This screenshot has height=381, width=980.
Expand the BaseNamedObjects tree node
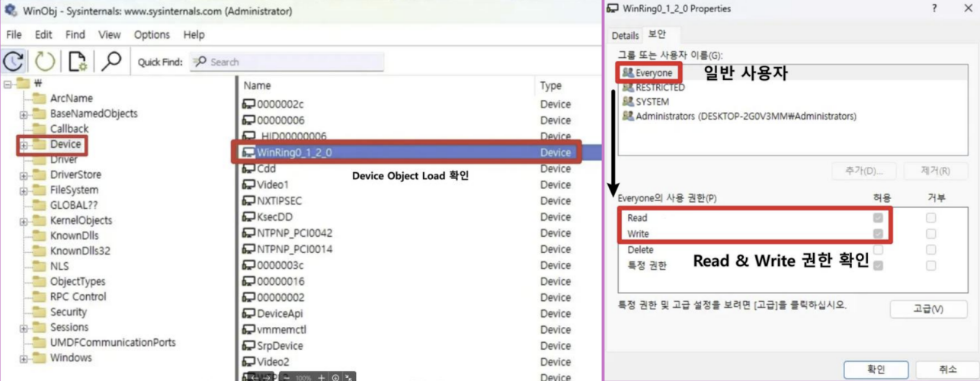click(24, 114)
